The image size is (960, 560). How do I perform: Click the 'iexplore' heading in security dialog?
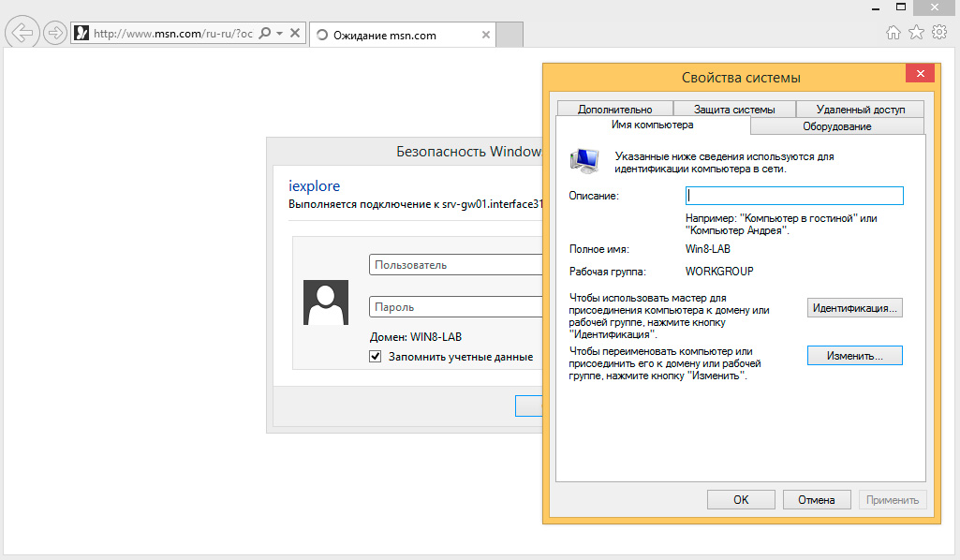tap(314, 186)
